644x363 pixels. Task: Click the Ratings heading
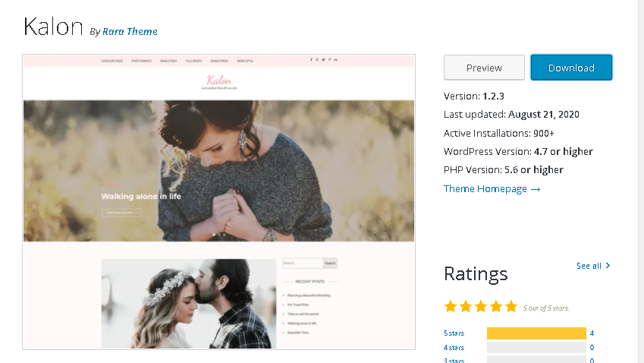(476, 274)
